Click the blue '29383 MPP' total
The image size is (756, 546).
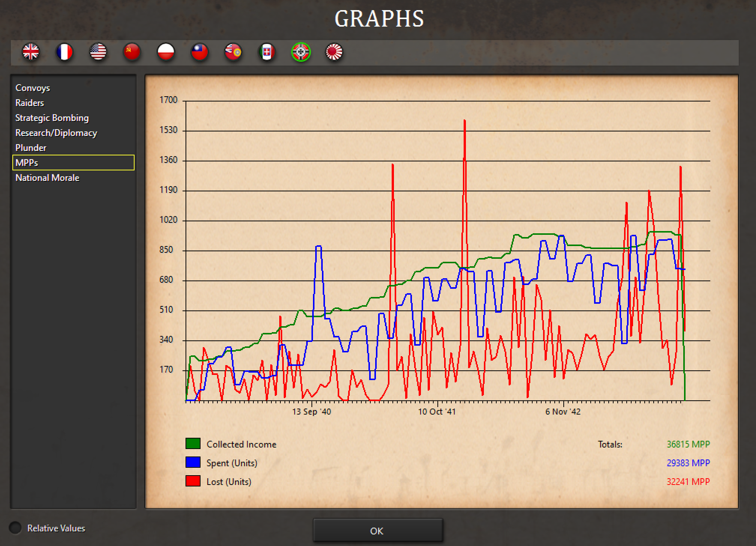coord(688,463)
